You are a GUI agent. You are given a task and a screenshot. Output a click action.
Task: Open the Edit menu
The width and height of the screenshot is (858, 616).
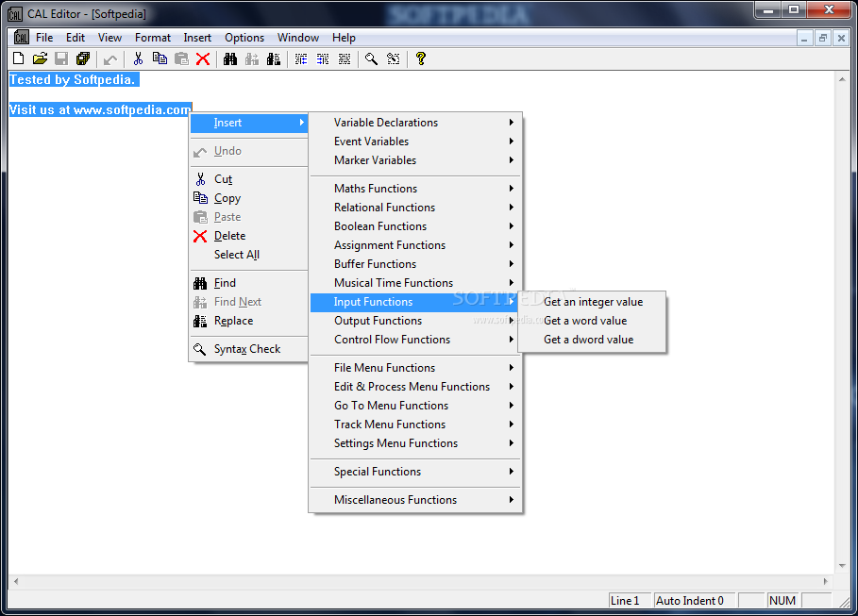76,38
